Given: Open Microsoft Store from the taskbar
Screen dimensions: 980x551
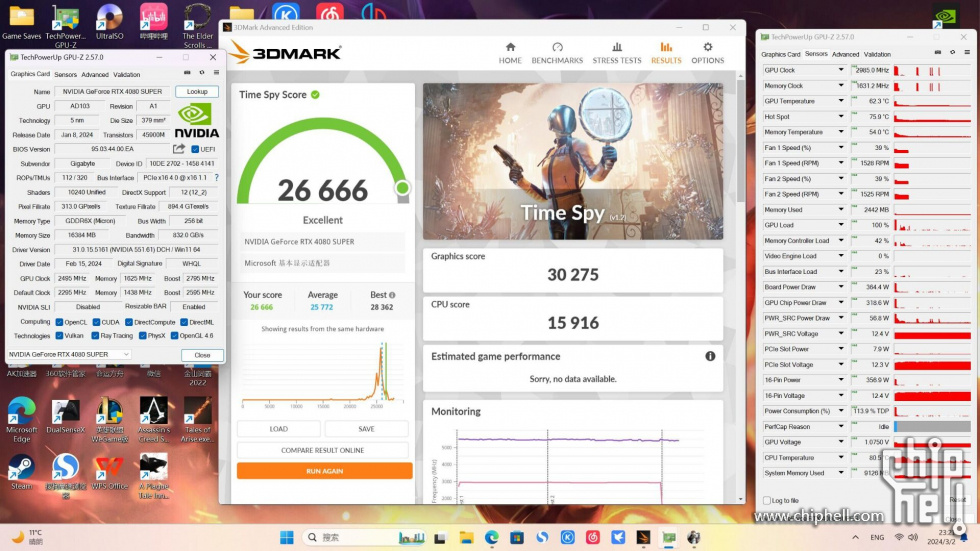Looking at the screenshot, I should coord(516,537).
